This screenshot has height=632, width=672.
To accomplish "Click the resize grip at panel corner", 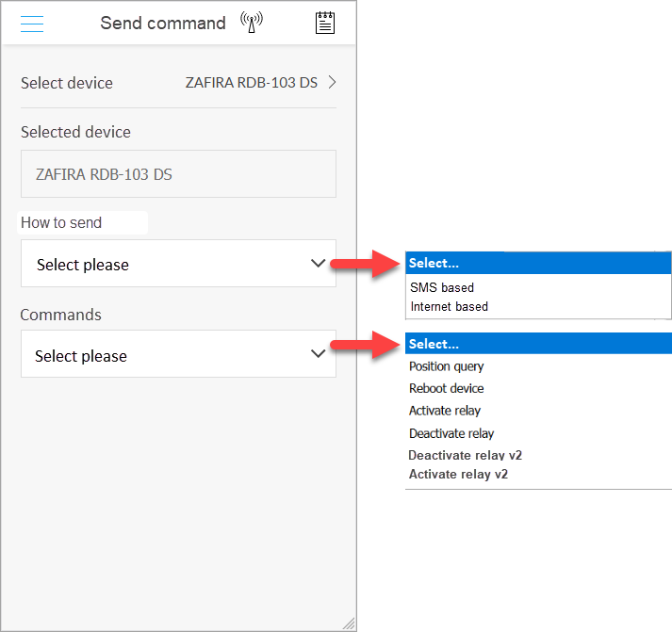I will [x=349, y=624].
